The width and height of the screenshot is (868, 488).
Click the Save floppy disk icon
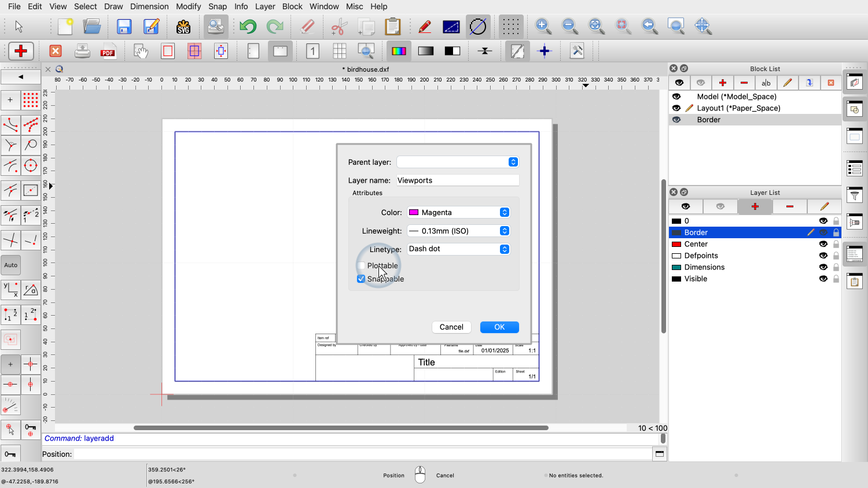(x=124, y=27)
